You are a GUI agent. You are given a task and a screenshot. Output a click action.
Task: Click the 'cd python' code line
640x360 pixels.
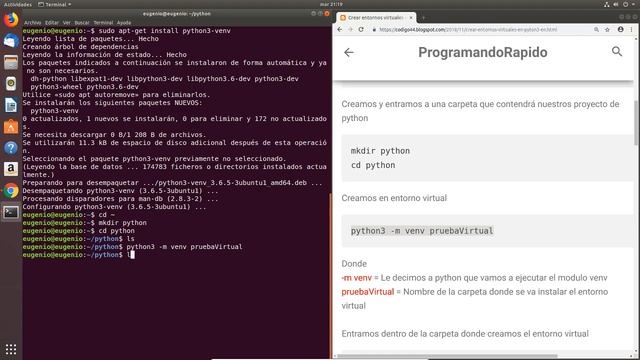click(x=373, y=165)
